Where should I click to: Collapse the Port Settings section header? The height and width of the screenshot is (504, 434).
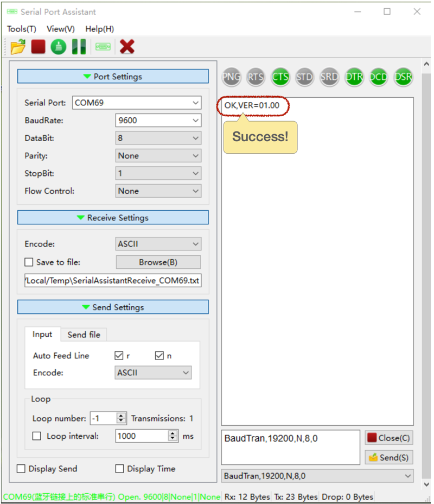tap(113, 77)
